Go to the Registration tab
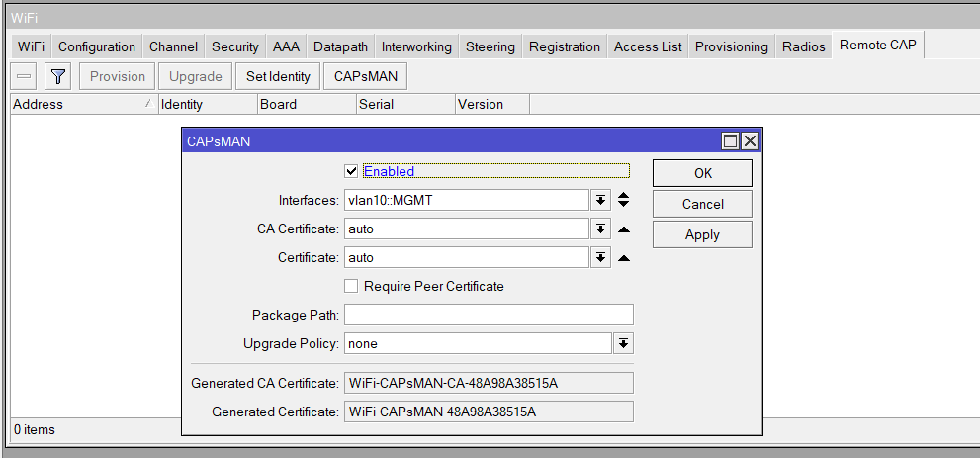The height and width of the screenshot is (458, 980). (x=565, y=46)
